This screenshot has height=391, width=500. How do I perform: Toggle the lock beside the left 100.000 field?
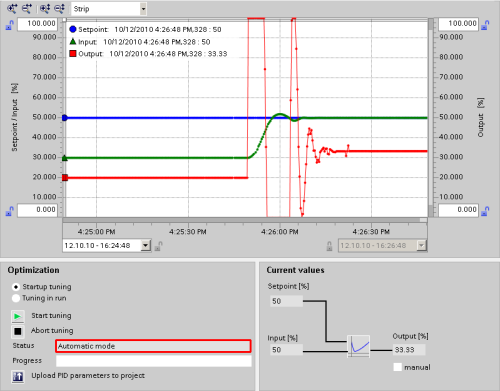pyautogui.click(x=10, y=25)
